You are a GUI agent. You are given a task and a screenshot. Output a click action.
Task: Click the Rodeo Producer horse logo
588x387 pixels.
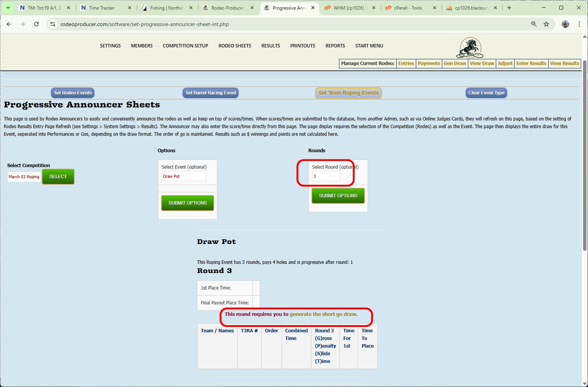click(470, 48)
